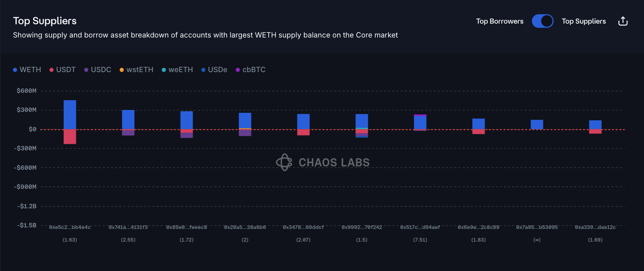Viewport: 644px width, 271px height.
Task: Click the USDT borrow bar for 0xe5c2...bb4e4c
Action: point(70,136)
